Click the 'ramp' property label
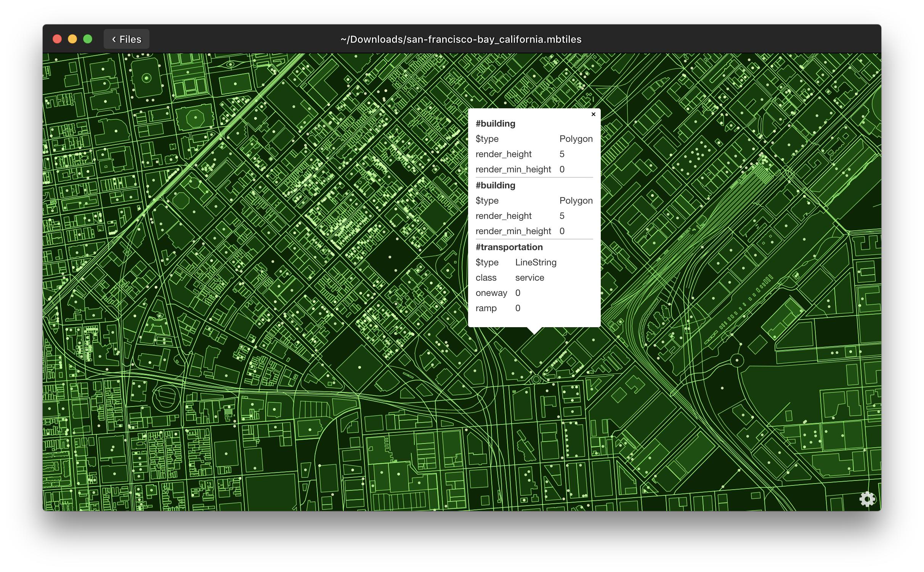Screen dimensions: 924x572 coord(486,308)
